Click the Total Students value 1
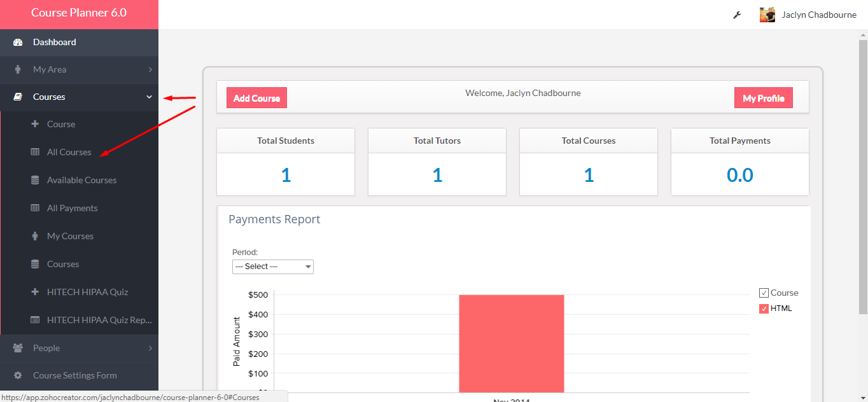The image size is (868, 402). tap(286, 175)
